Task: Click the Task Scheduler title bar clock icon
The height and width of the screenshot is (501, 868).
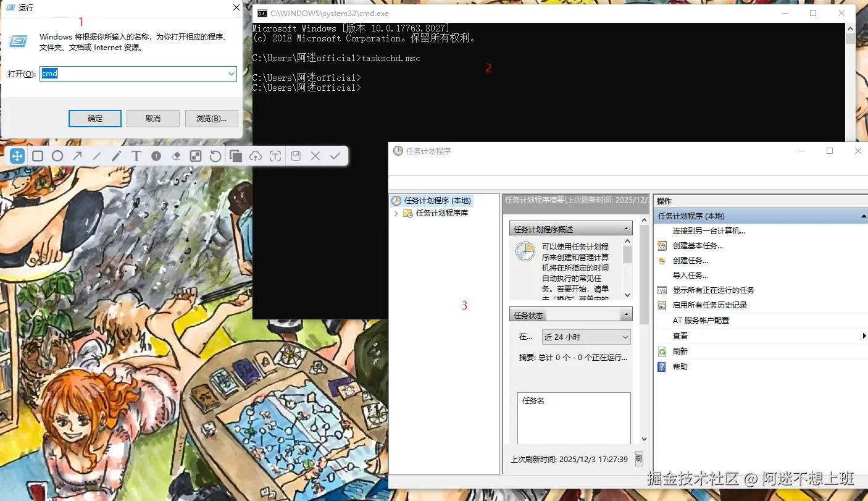Action: click(398, 151)
